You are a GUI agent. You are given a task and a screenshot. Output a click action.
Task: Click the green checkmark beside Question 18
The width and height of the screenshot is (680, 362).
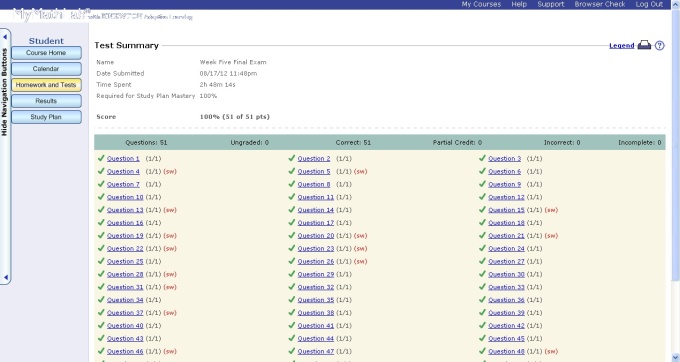pyautogui.click(x=482, y=222)
